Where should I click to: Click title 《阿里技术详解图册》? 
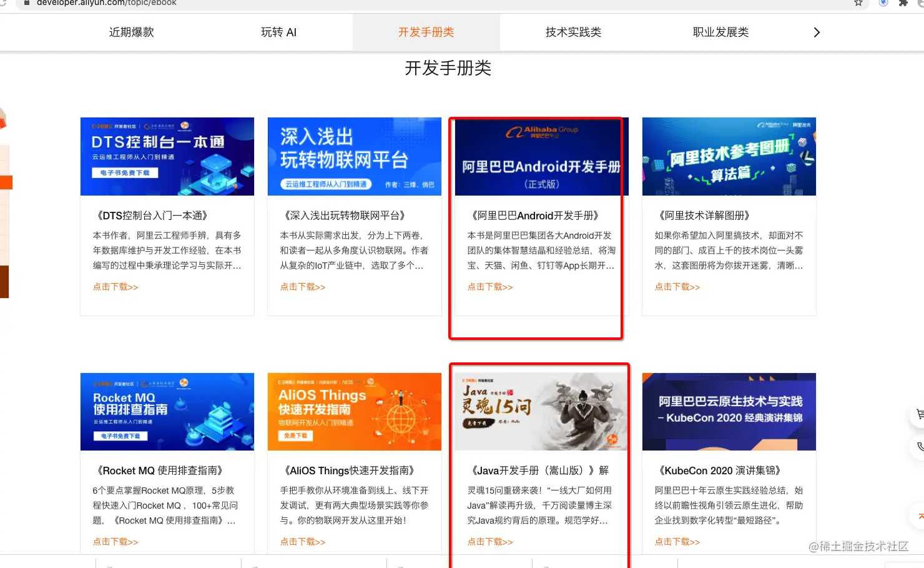click(704, 216)
